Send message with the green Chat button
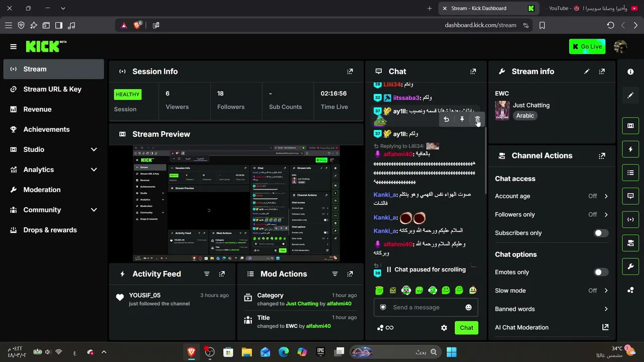The image size is (644, 362). coord(466,328)
